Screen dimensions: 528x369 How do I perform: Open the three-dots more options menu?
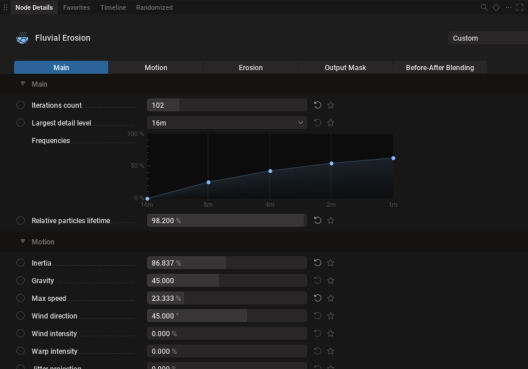(508, 7)
